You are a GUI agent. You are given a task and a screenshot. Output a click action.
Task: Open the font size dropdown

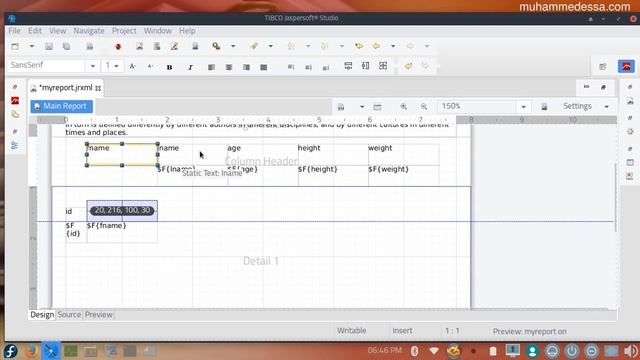click(116, 66)
